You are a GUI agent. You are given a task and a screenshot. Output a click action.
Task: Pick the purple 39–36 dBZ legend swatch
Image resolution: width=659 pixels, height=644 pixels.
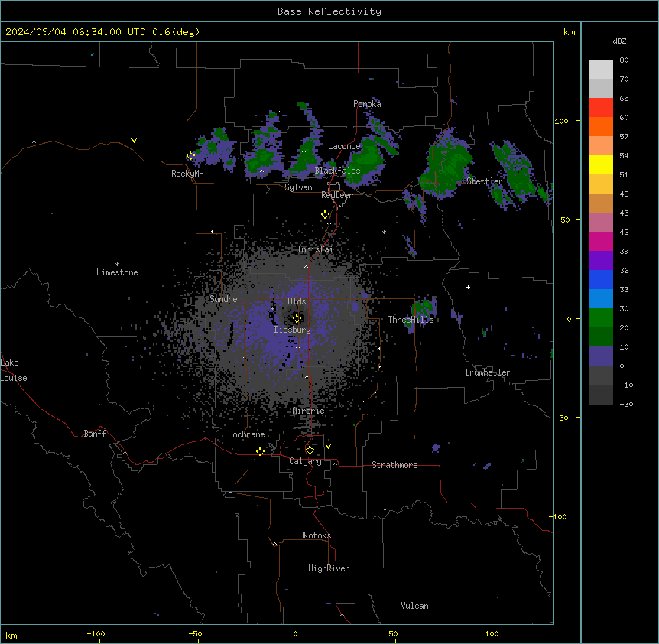[x=601, y=261]
